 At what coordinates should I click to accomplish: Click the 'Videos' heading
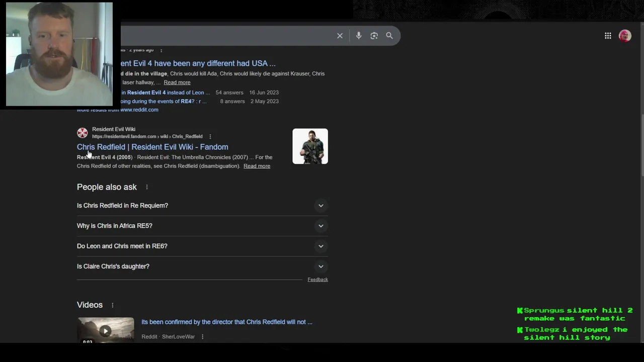click(90, 305)
